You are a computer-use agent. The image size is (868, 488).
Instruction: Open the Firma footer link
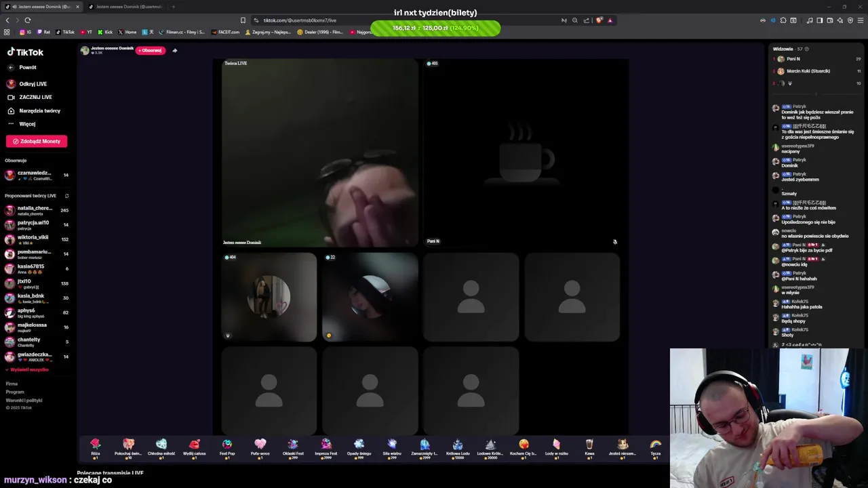[12, 384]
